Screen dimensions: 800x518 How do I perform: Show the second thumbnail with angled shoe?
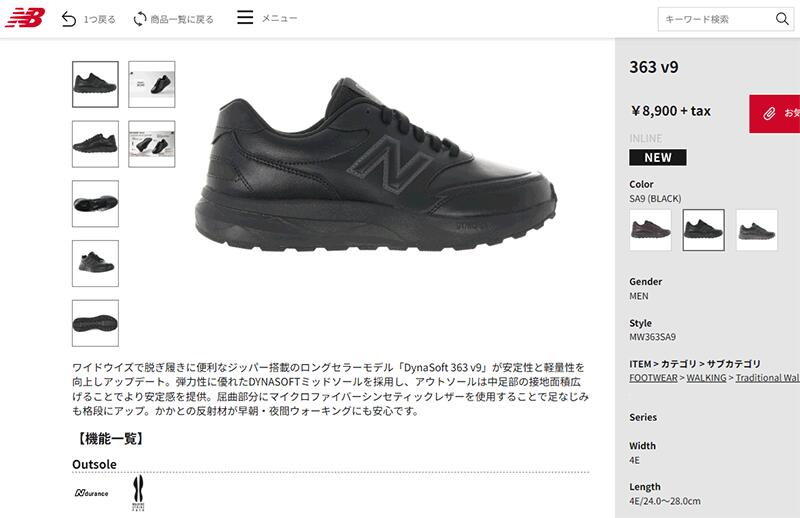[x=152, y=84]
